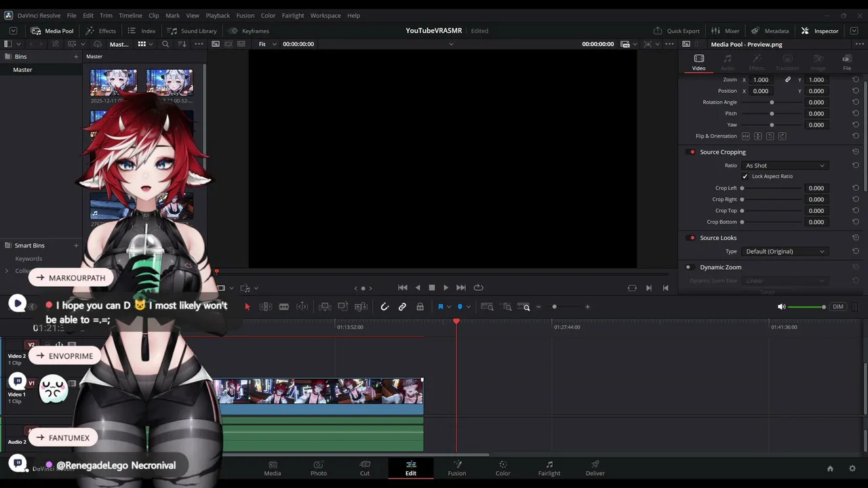868x488 pixels.
Task: Open Source Looks Type dropdown
Action: tap(785, 251)
